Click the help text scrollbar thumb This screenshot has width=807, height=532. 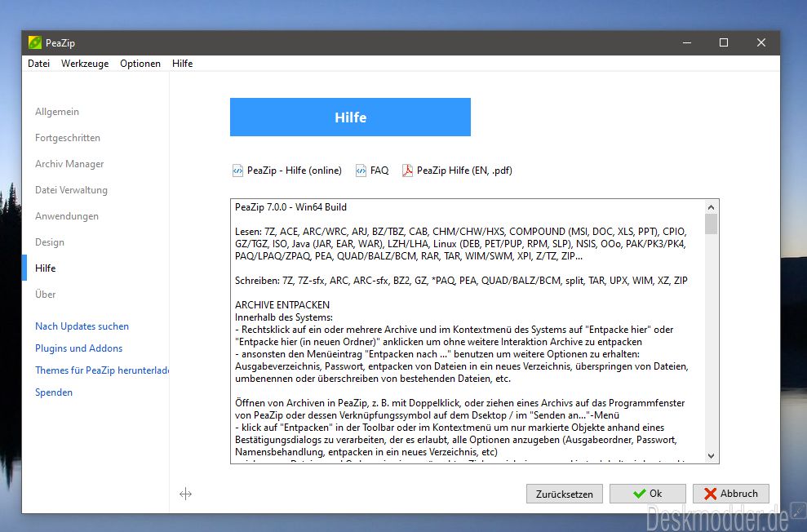coord(711,224)
